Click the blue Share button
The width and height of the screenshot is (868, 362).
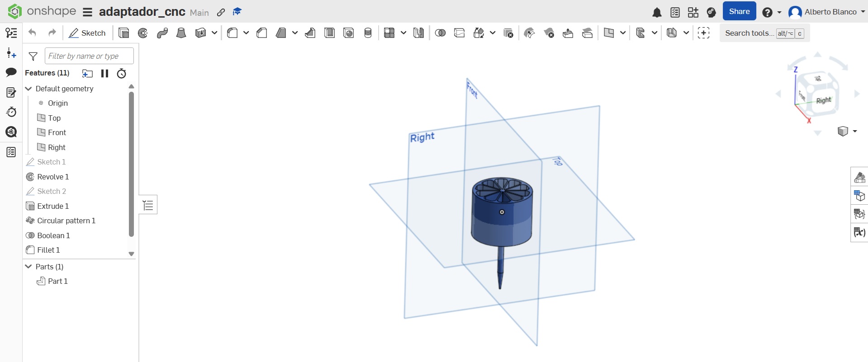click(x=739, y=12)
